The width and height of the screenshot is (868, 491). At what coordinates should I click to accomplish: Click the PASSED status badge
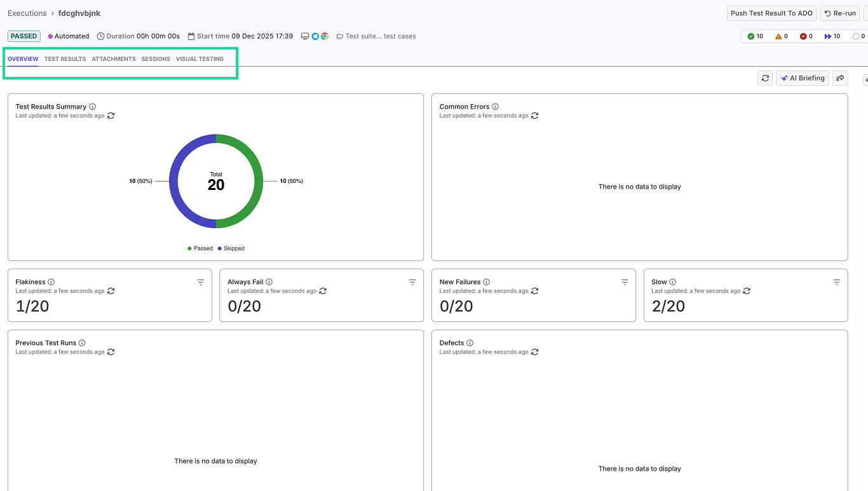coord(24,36)
